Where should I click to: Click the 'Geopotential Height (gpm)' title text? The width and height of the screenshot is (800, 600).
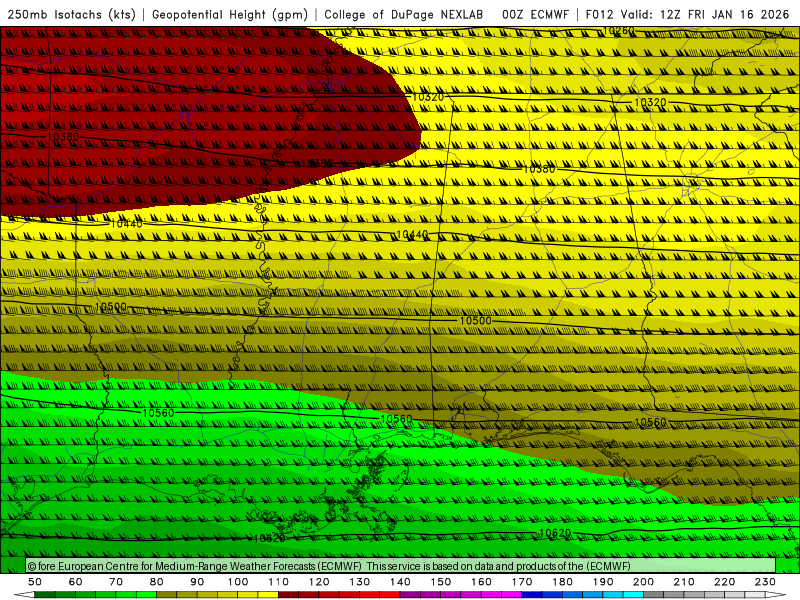tap(230, 15)
